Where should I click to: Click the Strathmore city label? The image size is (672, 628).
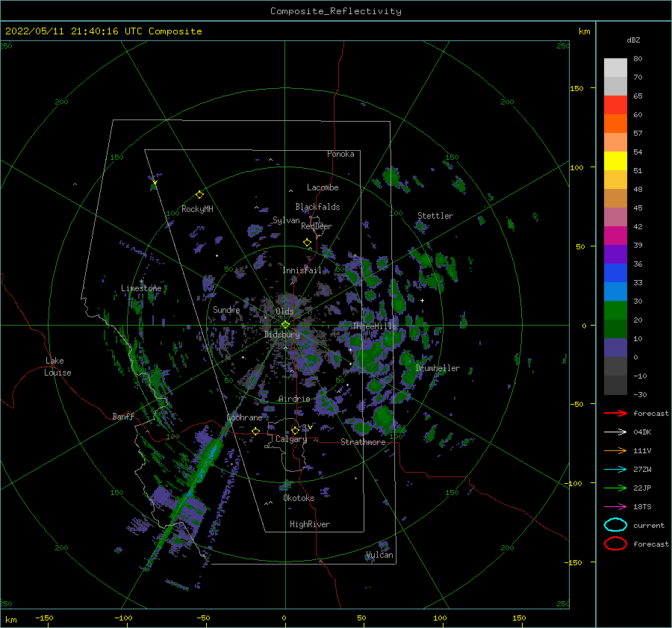[363, 442]
